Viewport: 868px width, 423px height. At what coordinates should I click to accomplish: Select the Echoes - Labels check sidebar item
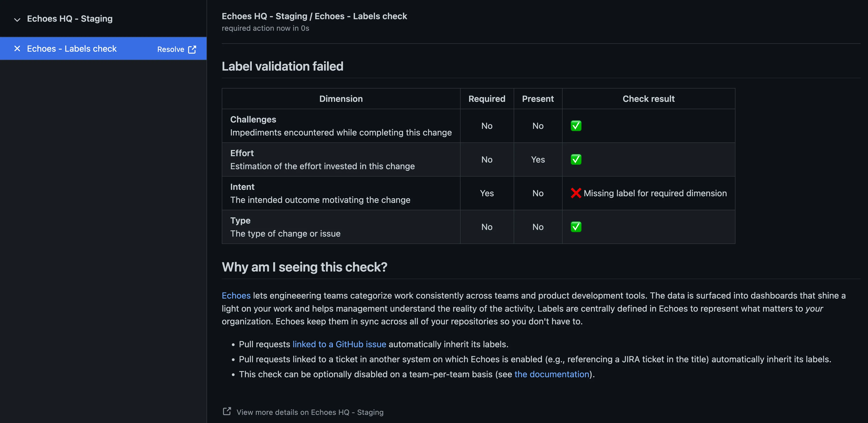(x=103, y=48)
